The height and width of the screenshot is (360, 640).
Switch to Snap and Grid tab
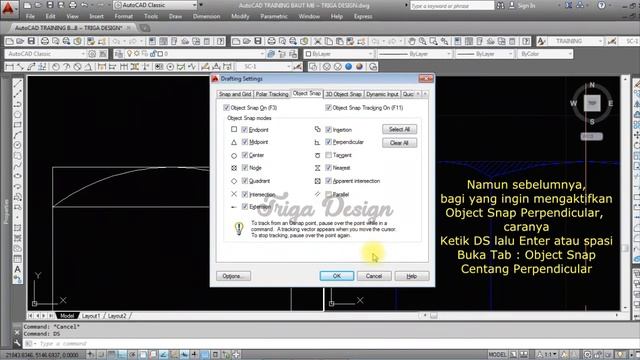tap(235, 94)
